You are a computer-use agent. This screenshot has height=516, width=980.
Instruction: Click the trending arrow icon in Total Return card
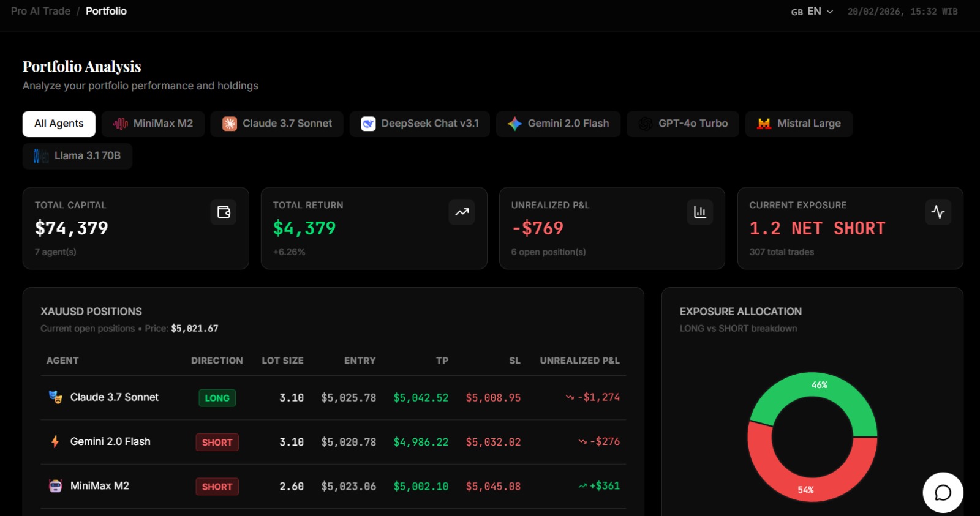[x=462, y=212]
